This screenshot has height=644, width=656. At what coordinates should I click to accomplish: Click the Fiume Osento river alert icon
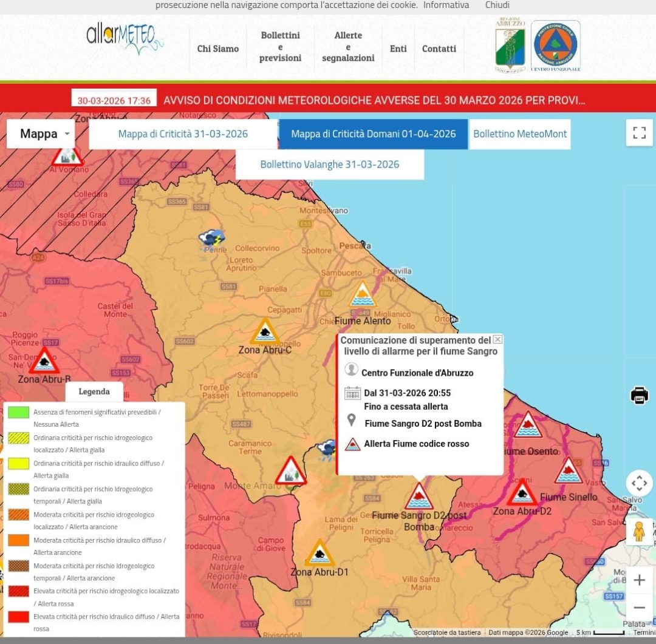click(528, 425)
